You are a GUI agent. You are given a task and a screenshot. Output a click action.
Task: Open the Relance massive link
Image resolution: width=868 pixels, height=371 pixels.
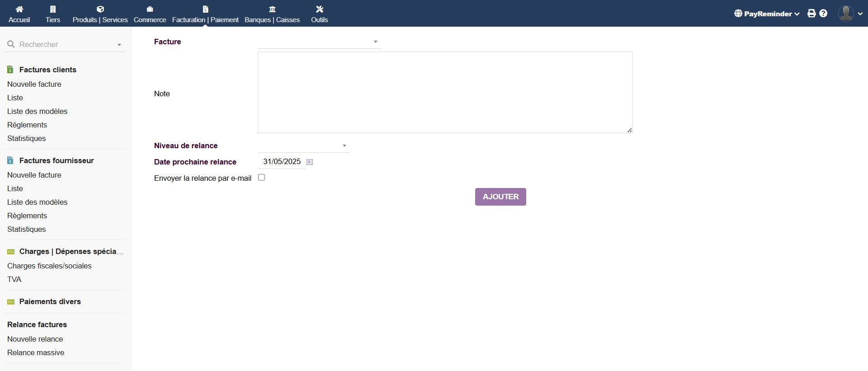36,352
